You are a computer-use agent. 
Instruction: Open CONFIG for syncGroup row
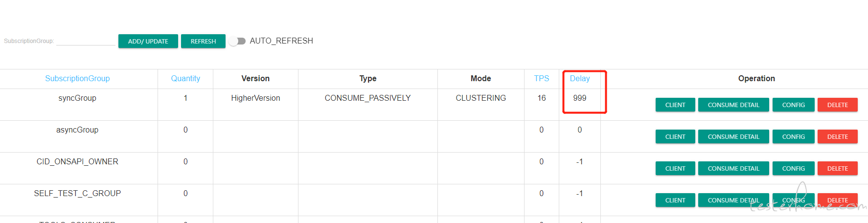(794, 105)
